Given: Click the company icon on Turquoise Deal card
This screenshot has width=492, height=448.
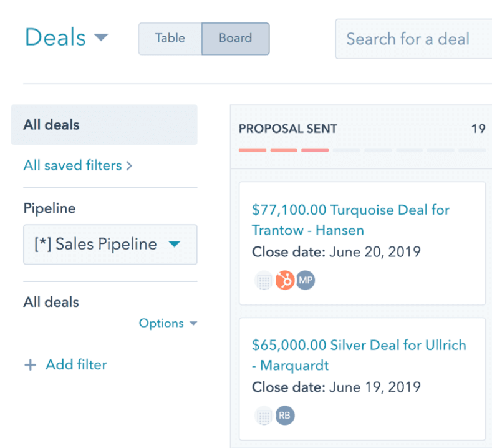Looking at the screenshot, I should 264,281.
